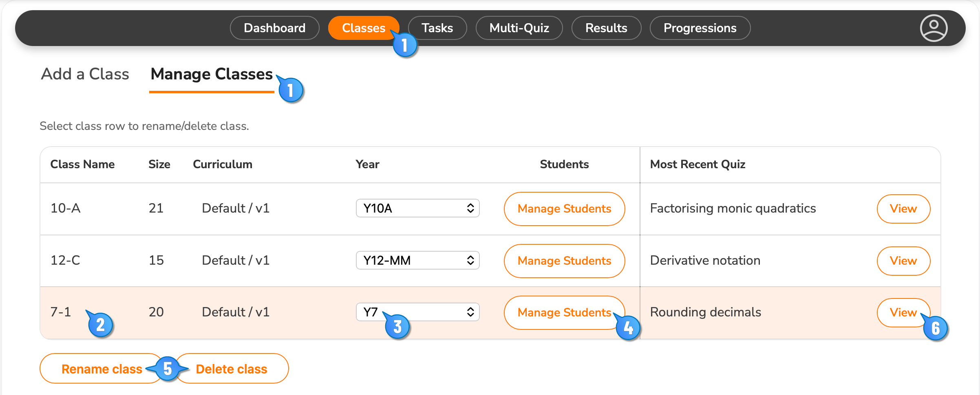Screen dimensions: 980x395
Task: Select the Add a Class tab
Action: 85,74
